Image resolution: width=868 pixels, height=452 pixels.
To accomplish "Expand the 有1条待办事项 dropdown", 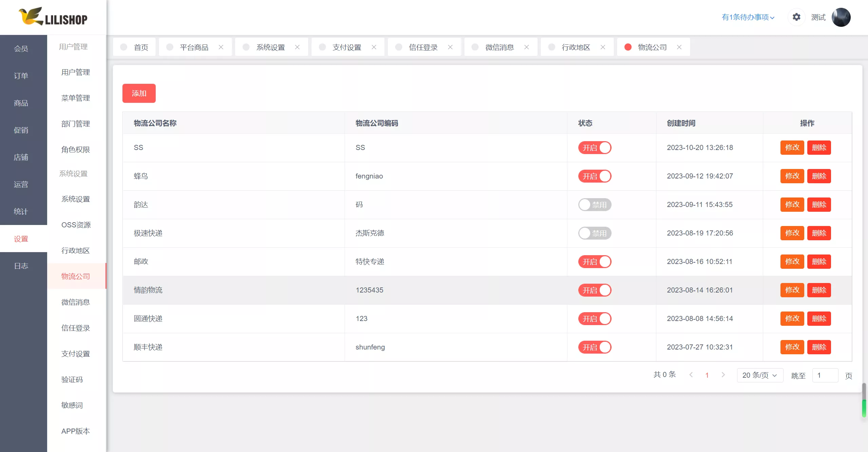I will pos(748,17).
